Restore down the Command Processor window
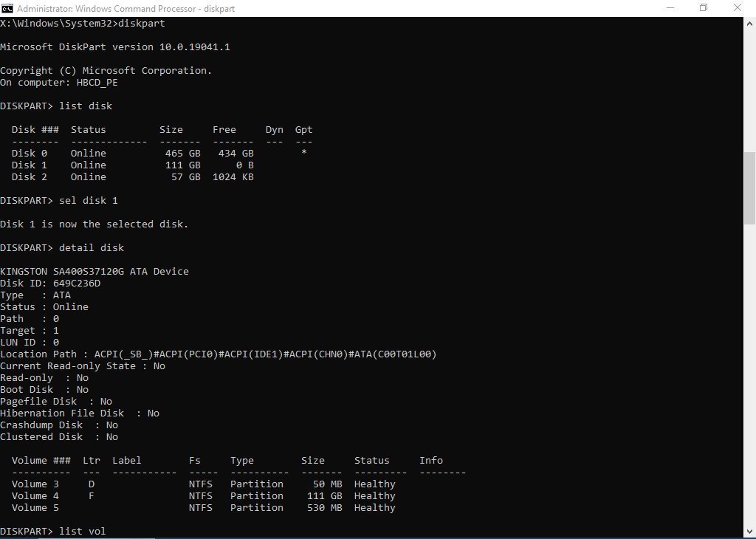Image resolution: width=756 pixels, height=539 pixels. 703,8
